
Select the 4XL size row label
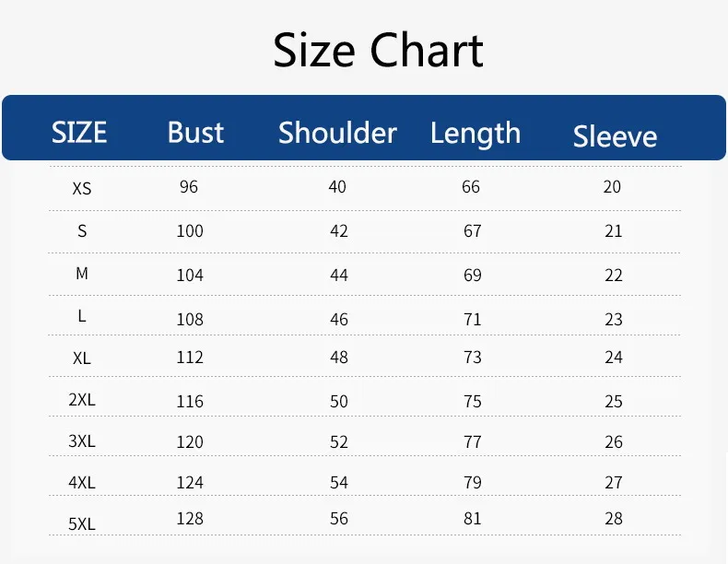coord(82,482)
